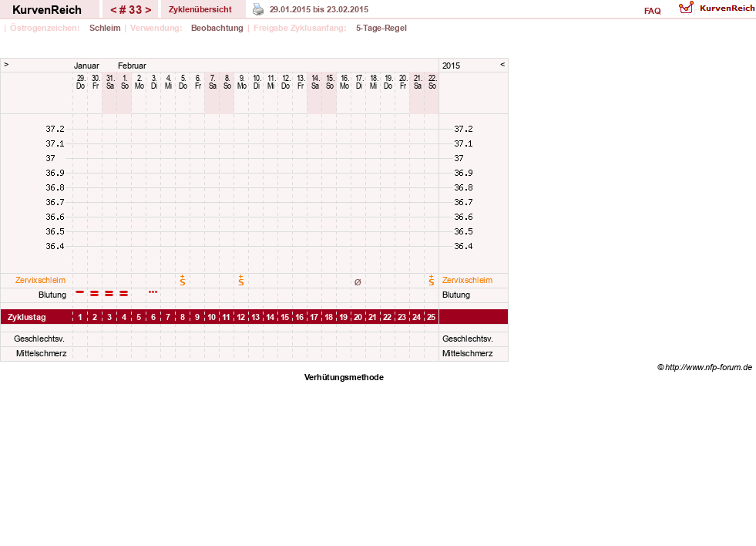
Task: Click the light bleeding mark on cycle day 1
Action: [80, 292]
